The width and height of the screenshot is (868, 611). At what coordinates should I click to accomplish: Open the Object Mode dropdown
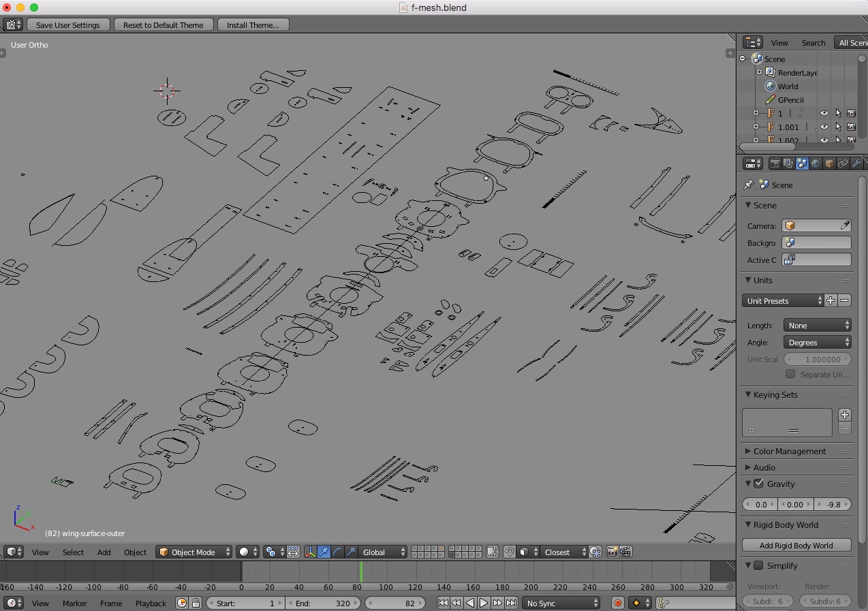193,552
